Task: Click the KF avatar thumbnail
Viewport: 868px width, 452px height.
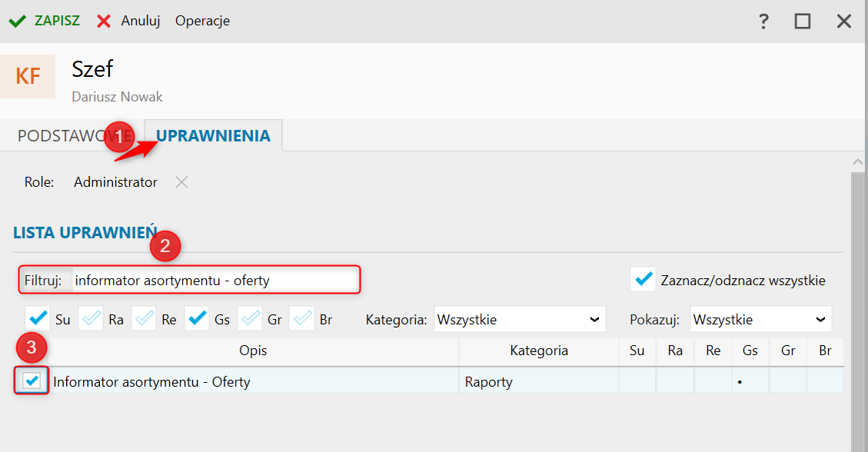Action: coord(28,76)
